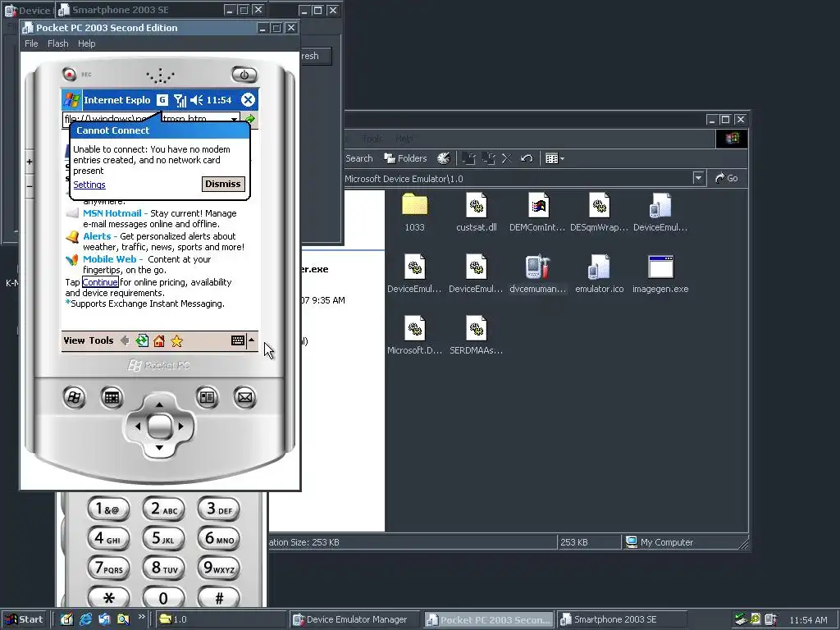Image resolution: width=840 pixels, height=630 pixels.
Task: Click the Undo icon in the Explorer toolbar
Action: coord(527,158)
